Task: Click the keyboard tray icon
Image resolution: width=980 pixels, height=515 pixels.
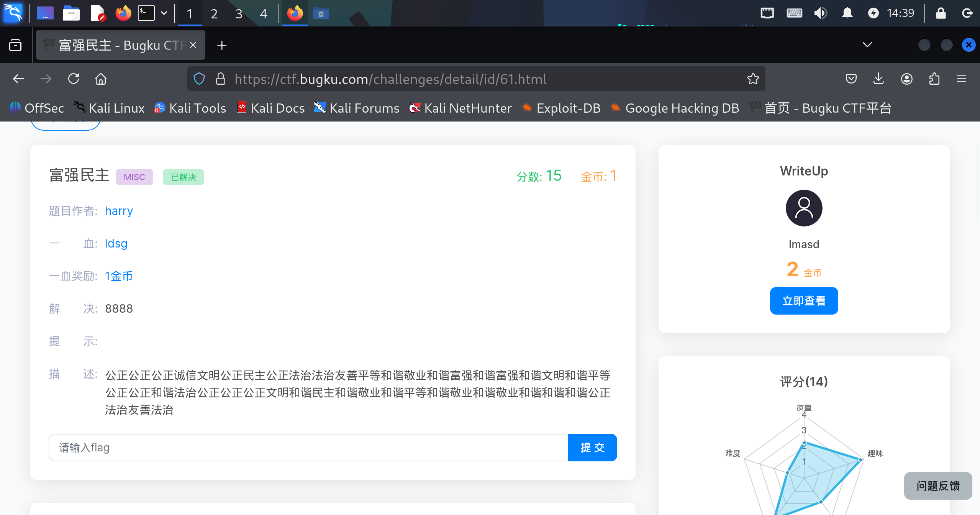Action: 794,13
